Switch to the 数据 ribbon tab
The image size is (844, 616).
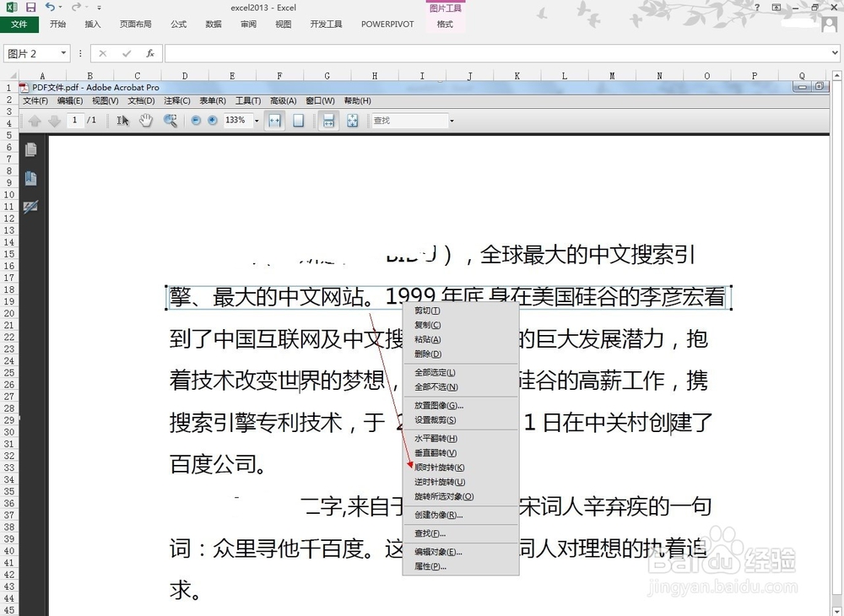click(x=214, y=24)
